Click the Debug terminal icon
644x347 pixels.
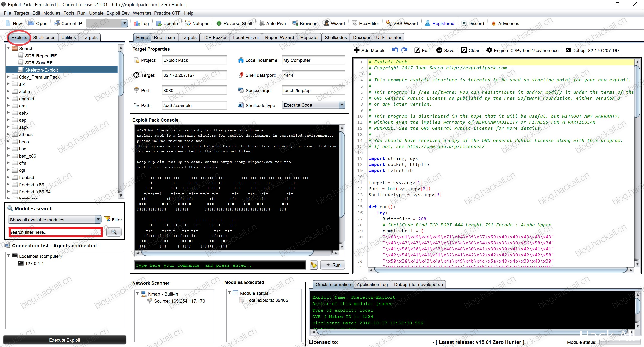click(568, 50)
